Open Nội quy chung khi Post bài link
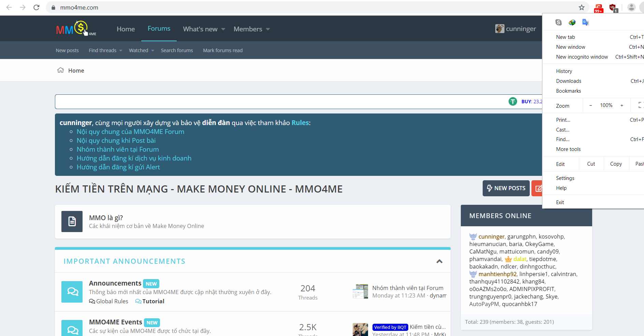 pos(116,140)
